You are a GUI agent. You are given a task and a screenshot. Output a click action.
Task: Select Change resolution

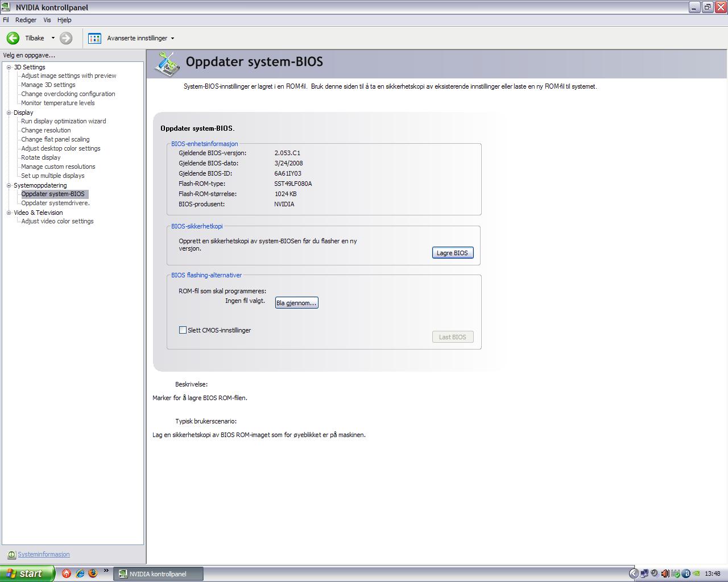click(x=46, y=130)
